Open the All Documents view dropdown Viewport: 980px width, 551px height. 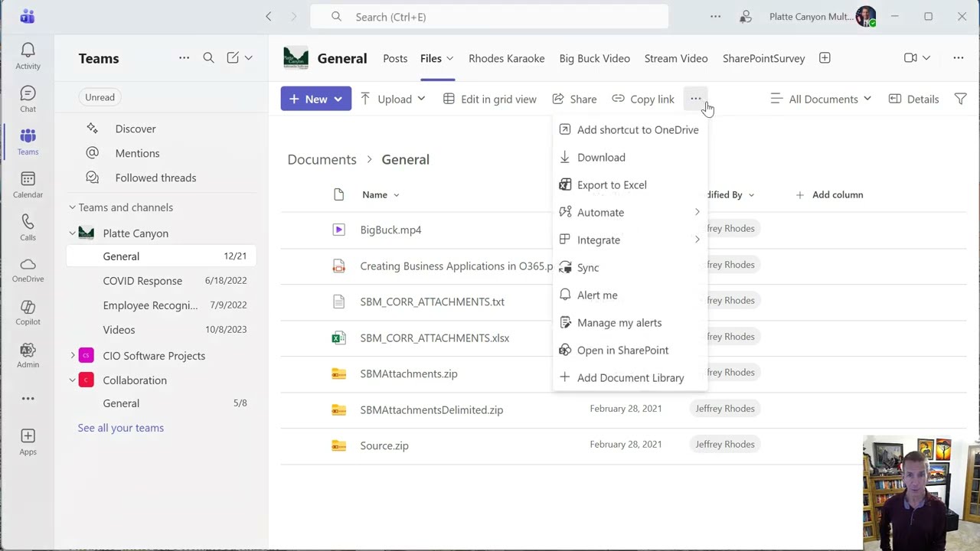(820, 99)
